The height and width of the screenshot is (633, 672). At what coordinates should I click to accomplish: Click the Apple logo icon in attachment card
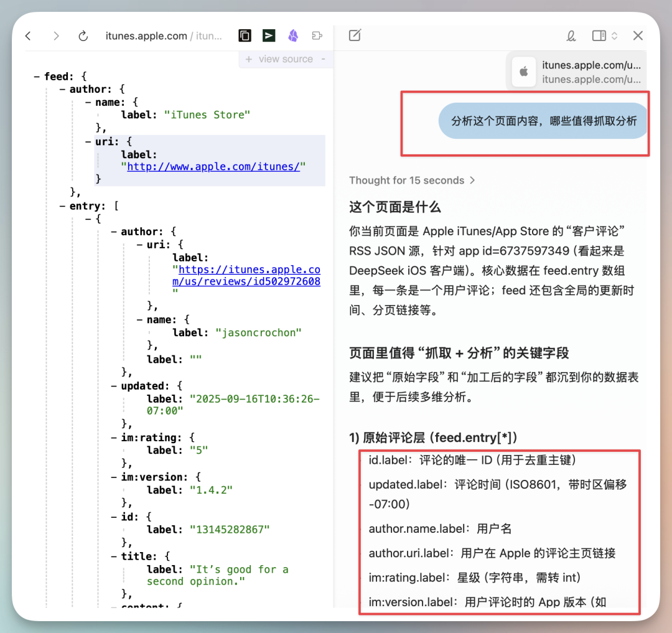(x=524, y=72)
